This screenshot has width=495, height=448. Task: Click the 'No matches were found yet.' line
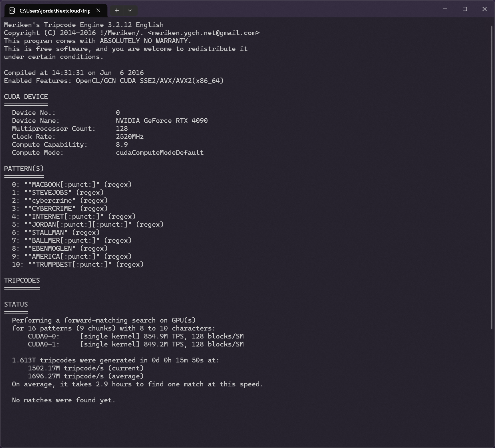click(x=64, y=400)
